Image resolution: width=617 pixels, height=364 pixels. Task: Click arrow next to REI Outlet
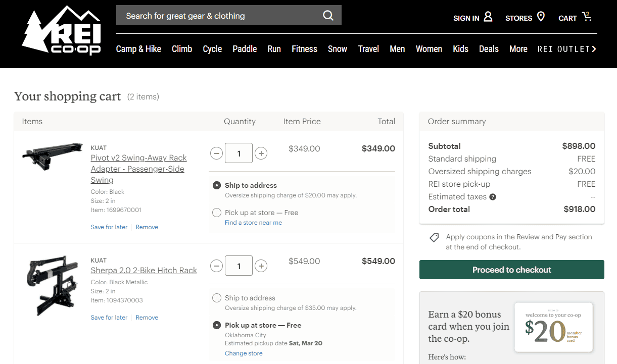click(x=594, y=49)
